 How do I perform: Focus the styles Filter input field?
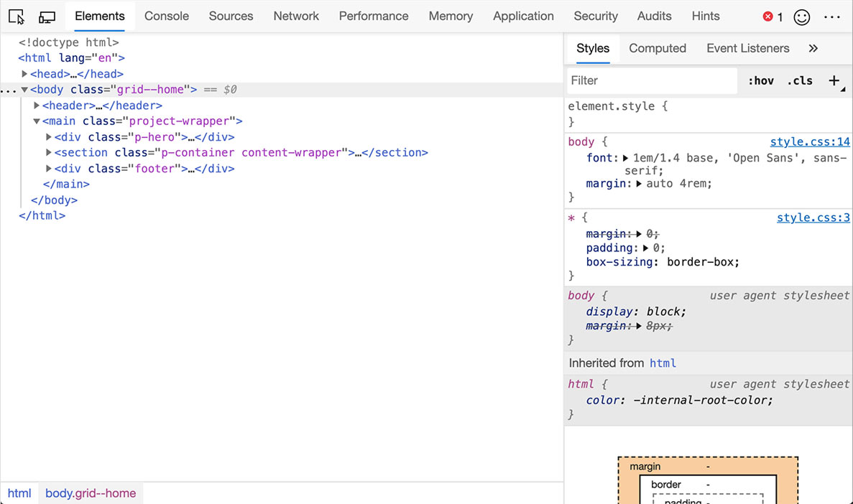pos(653,80)
